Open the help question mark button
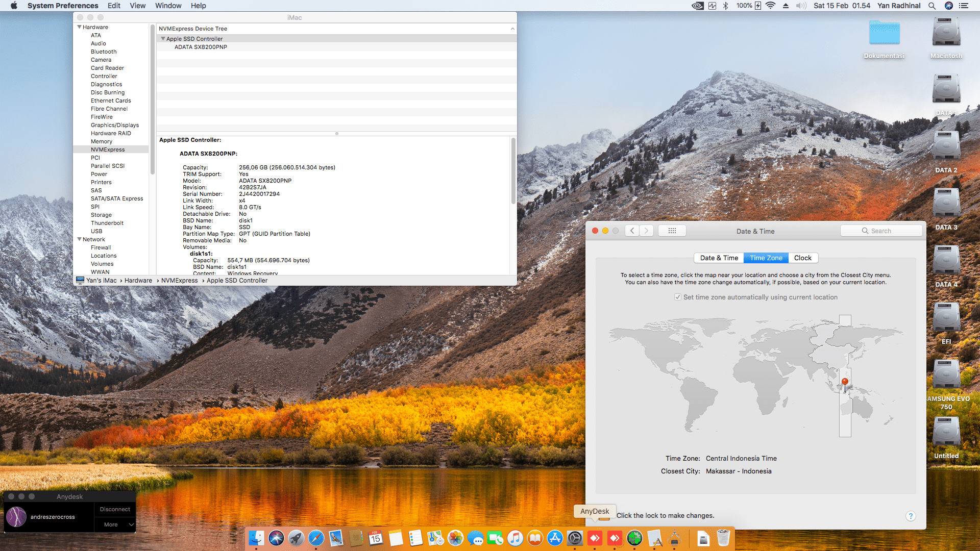 pyautogui.click(x=910, y=516)
